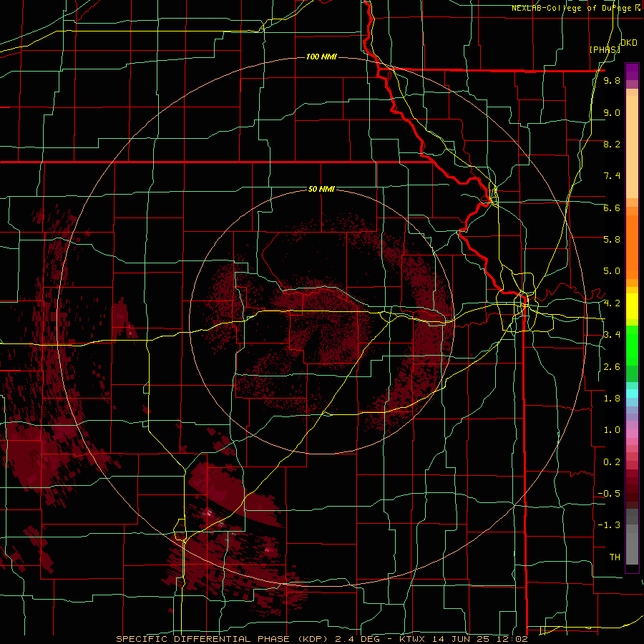Pick the yellow segment of the color bar

(x=632, y=306)
